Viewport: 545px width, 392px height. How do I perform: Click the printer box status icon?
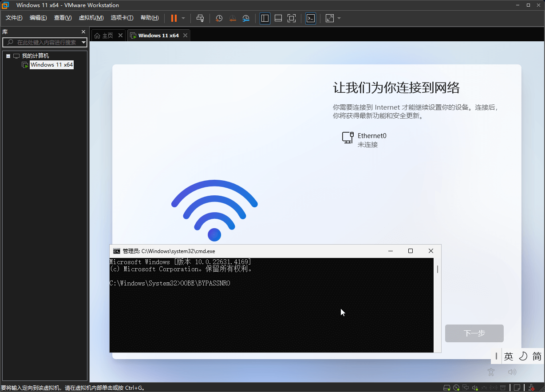pos(503,388)
